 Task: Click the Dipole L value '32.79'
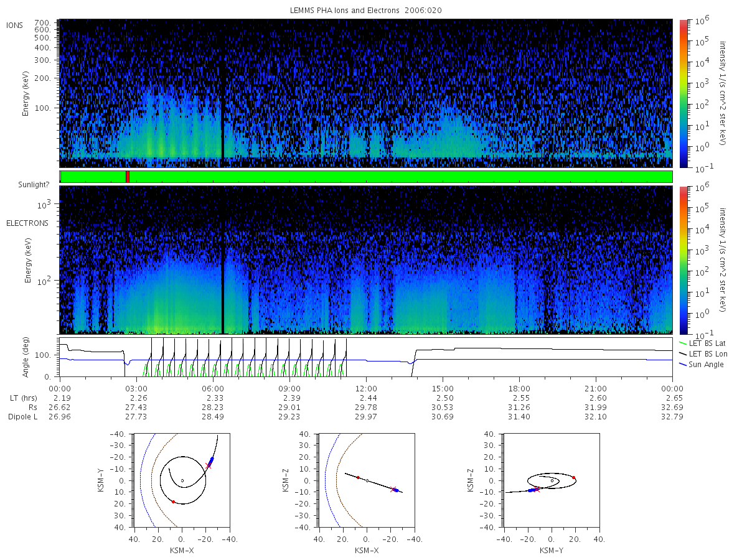[x=672, y=416]
